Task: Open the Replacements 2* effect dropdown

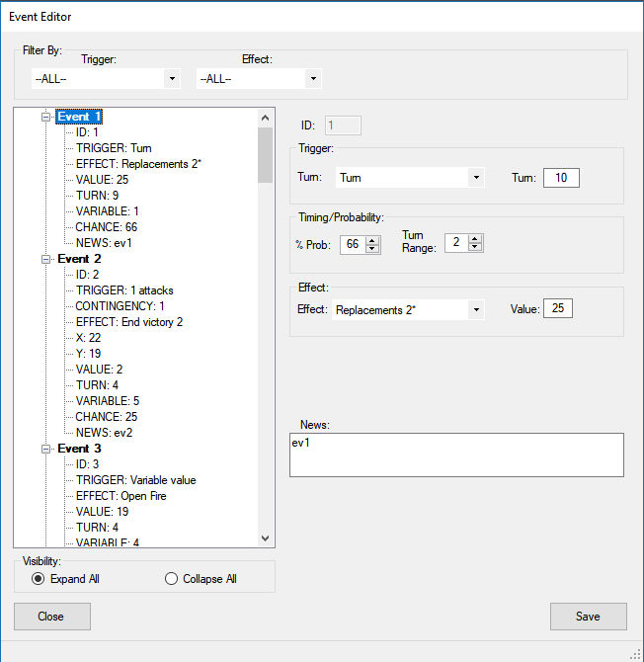Action: point(476,310)
